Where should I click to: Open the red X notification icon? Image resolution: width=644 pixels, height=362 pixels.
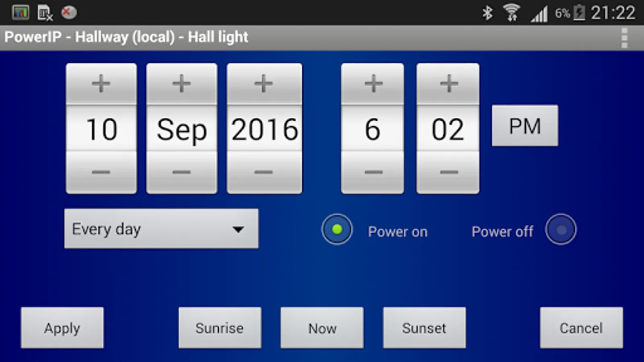coord(69,12)
